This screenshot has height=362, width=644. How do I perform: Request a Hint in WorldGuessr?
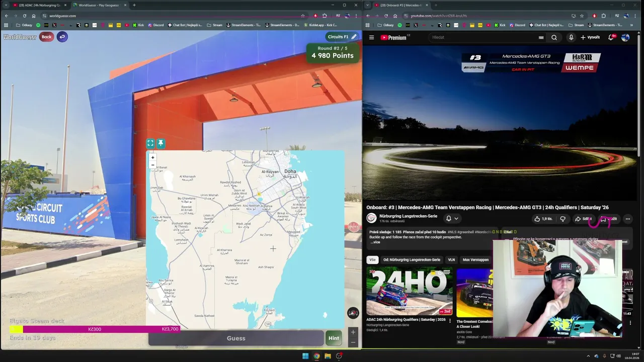click(x=334, y=338)
